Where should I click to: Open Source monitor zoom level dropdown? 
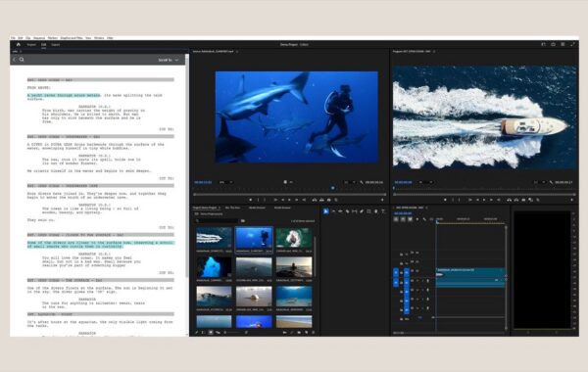[225, 182]
